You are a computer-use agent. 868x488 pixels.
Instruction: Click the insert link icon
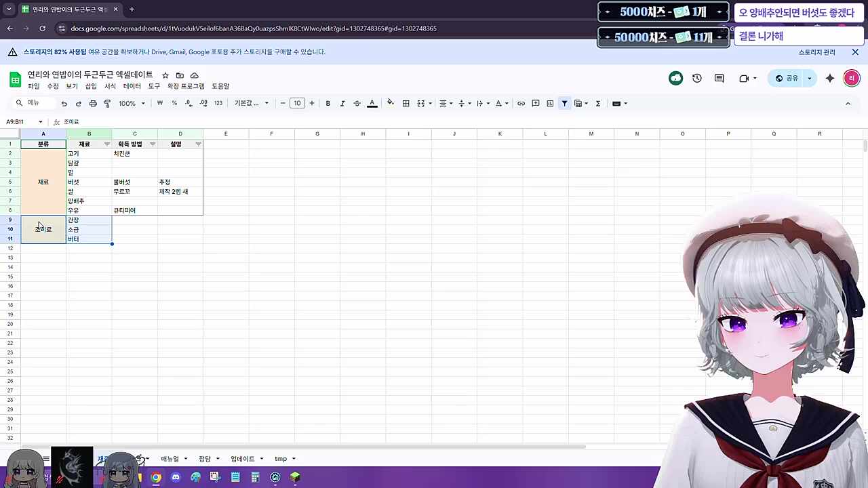[521, 104]
